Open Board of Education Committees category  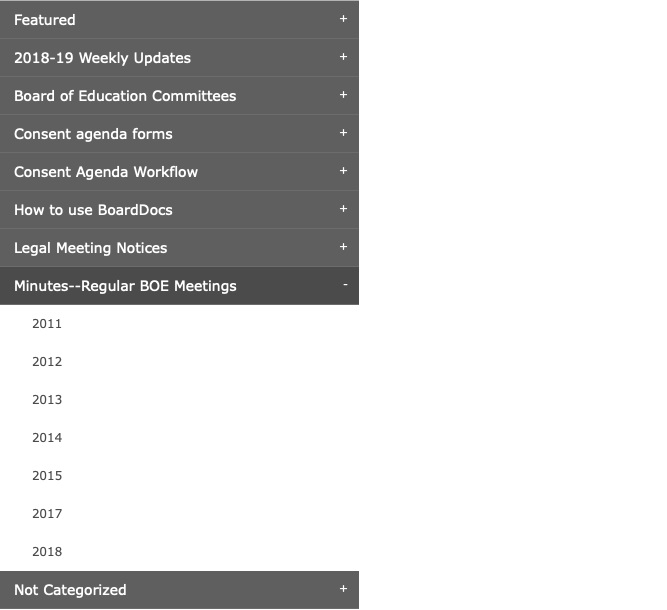(x=179, y=96)
